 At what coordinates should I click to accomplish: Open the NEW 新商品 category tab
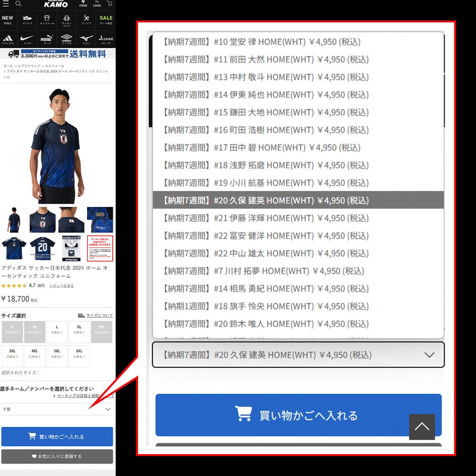pyautogui.click(x=8, y=20)
